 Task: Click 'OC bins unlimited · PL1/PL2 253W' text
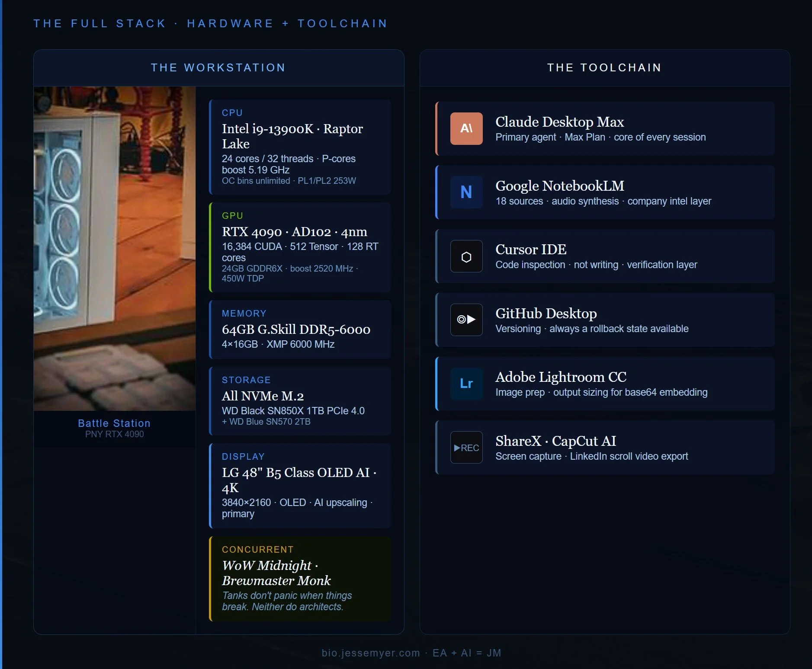(289, 181)
